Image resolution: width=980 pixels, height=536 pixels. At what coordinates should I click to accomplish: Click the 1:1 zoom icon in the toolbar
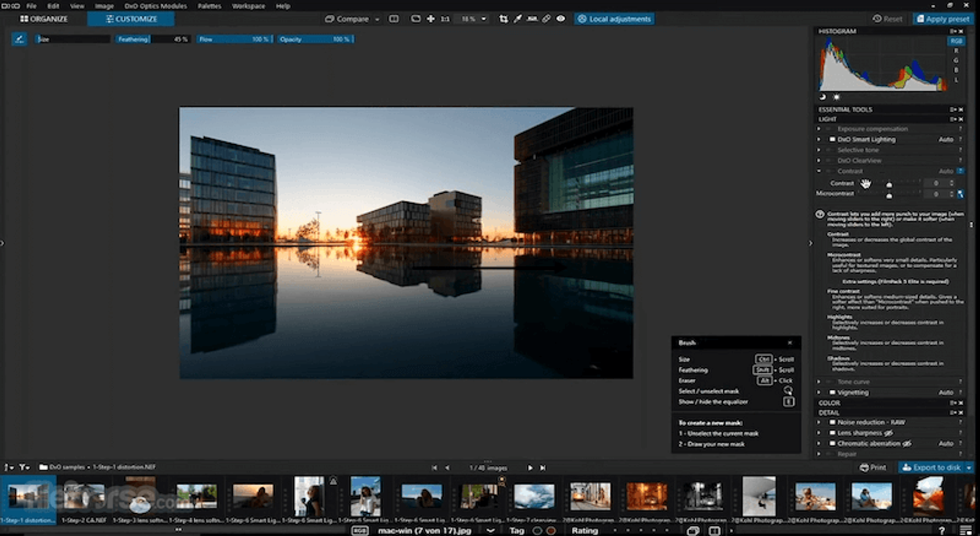click(444, 19)
